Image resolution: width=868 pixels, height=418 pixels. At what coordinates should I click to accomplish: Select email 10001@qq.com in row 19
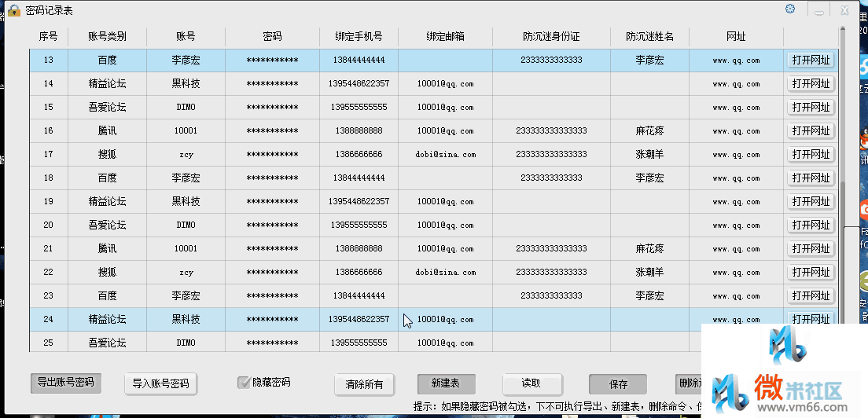click(446, 202)
